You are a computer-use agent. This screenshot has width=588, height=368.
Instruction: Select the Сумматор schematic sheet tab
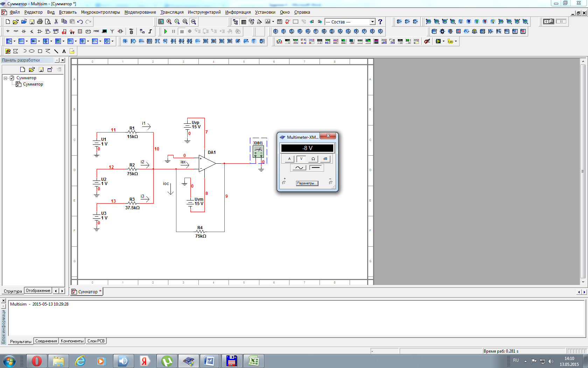(86, 292)
